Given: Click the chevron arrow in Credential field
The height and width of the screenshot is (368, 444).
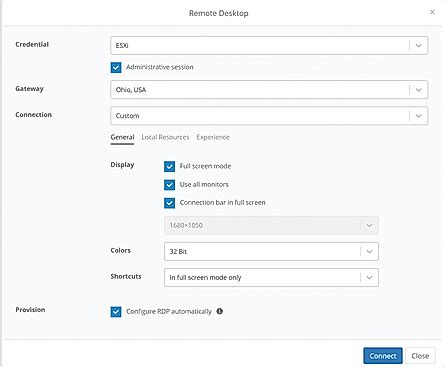Looking at the screenshot, I should [x=419, y=46].
